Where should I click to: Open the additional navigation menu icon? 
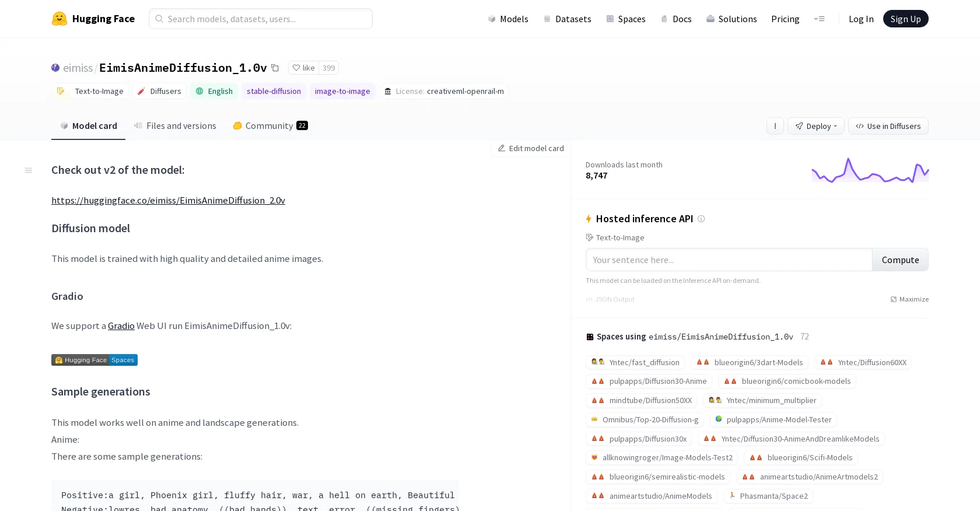point(820,19)
